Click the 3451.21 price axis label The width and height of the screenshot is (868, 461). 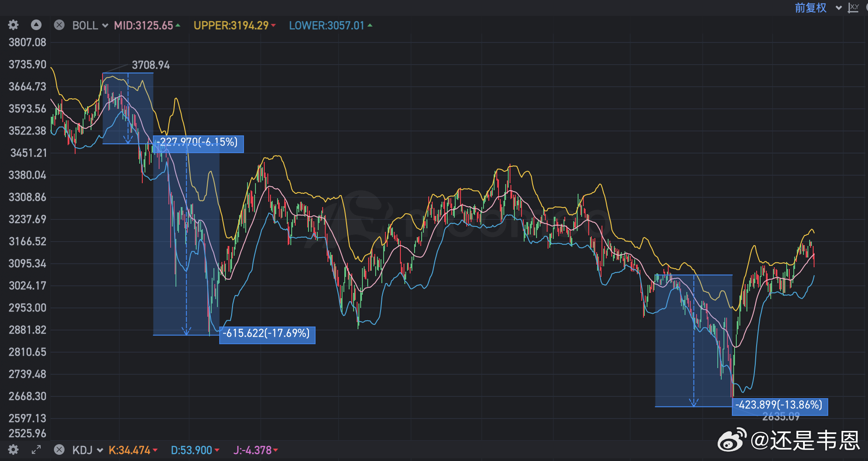click(x=28, y=153)
